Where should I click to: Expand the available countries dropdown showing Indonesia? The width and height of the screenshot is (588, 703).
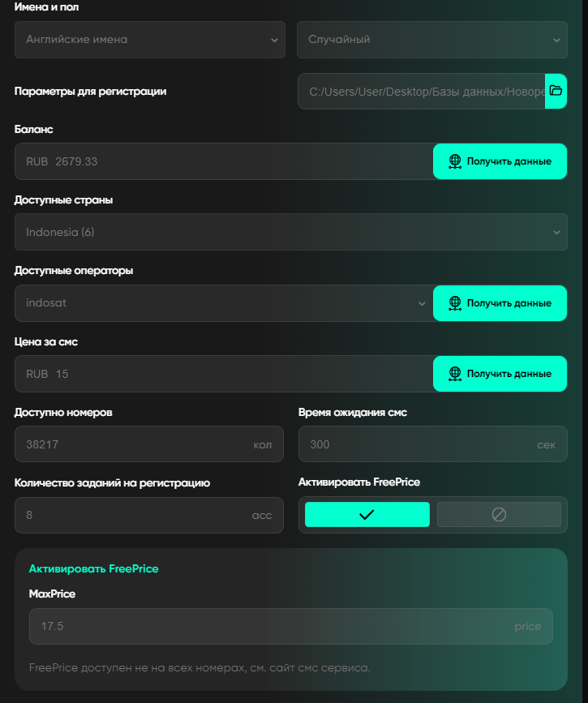click(290, 232)
